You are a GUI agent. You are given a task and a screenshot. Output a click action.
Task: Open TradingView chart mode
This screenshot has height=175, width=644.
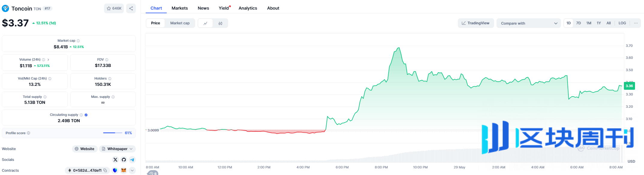[476, 23]
